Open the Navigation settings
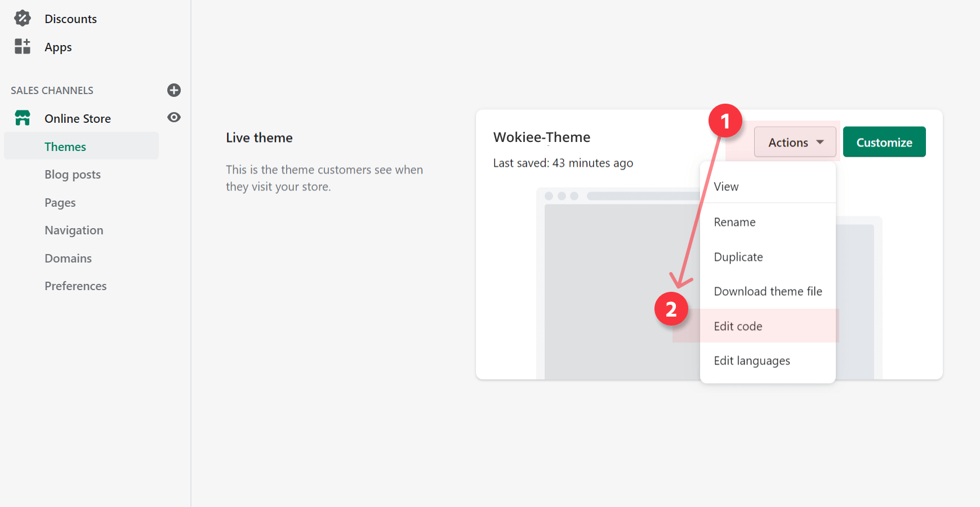This screenshot has height=507, width=980. tap(74, 230)
